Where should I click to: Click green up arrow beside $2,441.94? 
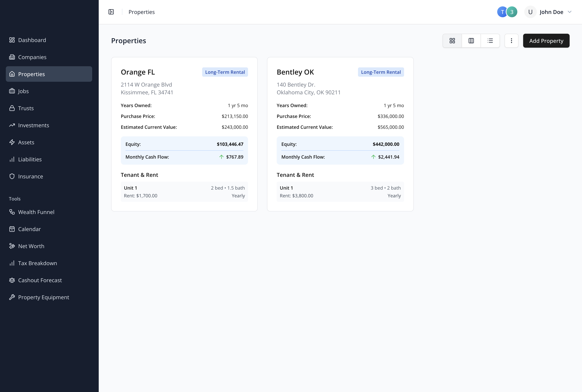point(373,157)
